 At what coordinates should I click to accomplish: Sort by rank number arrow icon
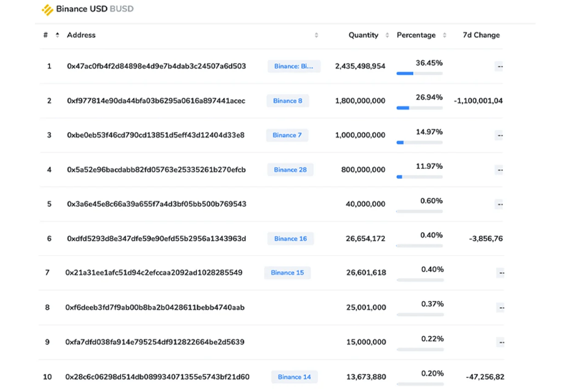57,35
